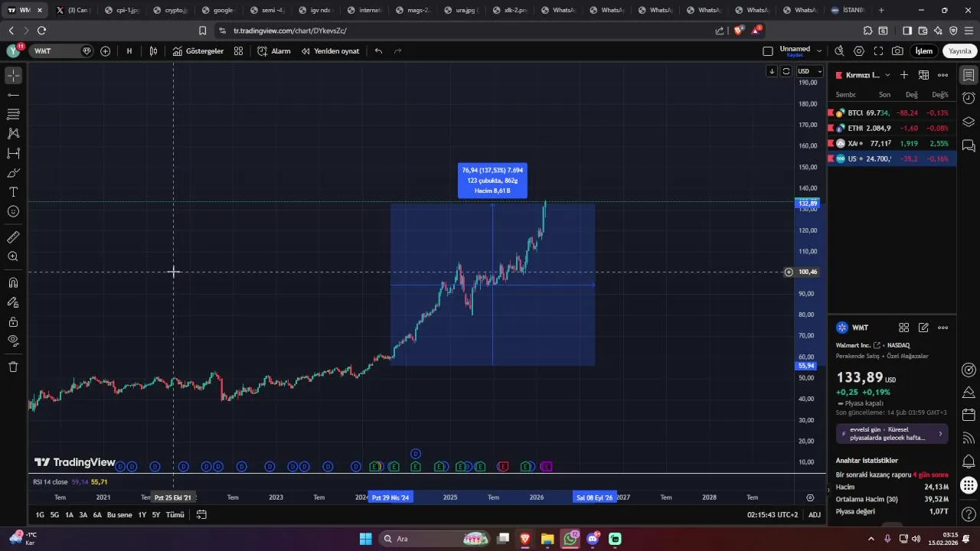The height and width of the screenshot is (551, 980).
Task: Click the İşlem trade button
Action: coord(924,51)
